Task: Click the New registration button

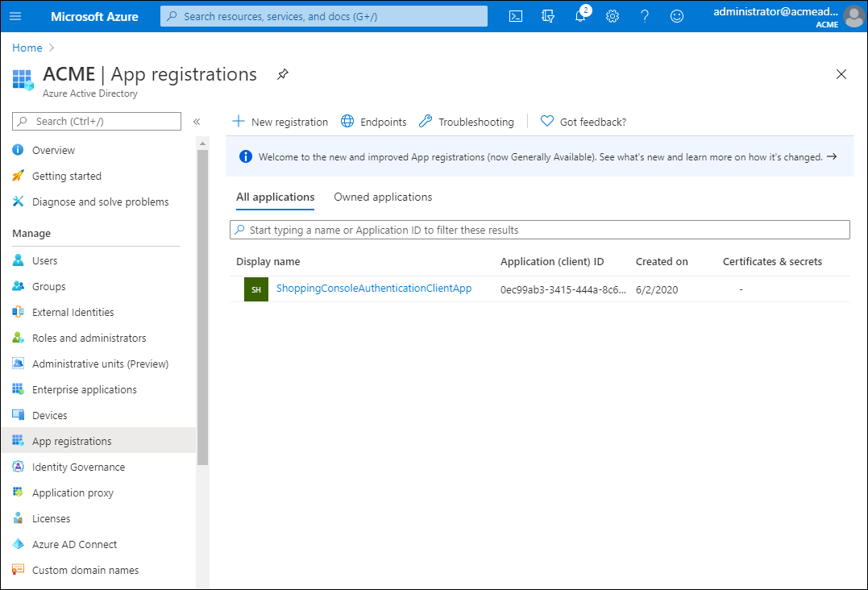Action: pos(280,122)
